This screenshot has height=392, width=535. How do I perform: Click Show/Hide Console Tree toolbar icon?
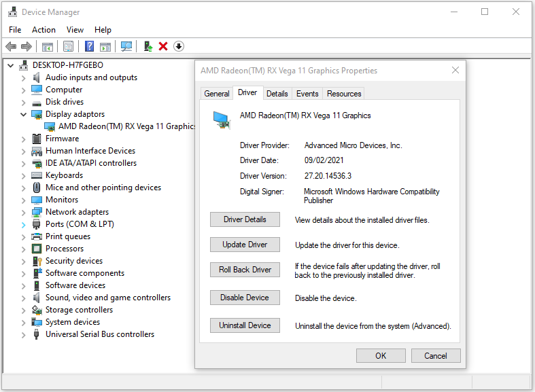coord(47,46)
